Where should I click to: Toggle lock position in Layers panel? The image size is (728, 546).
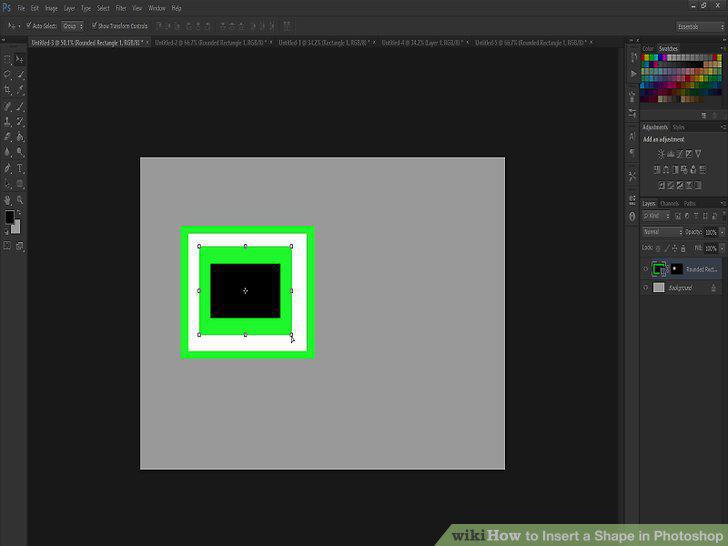pyautogui.click(x=675, y=248)
